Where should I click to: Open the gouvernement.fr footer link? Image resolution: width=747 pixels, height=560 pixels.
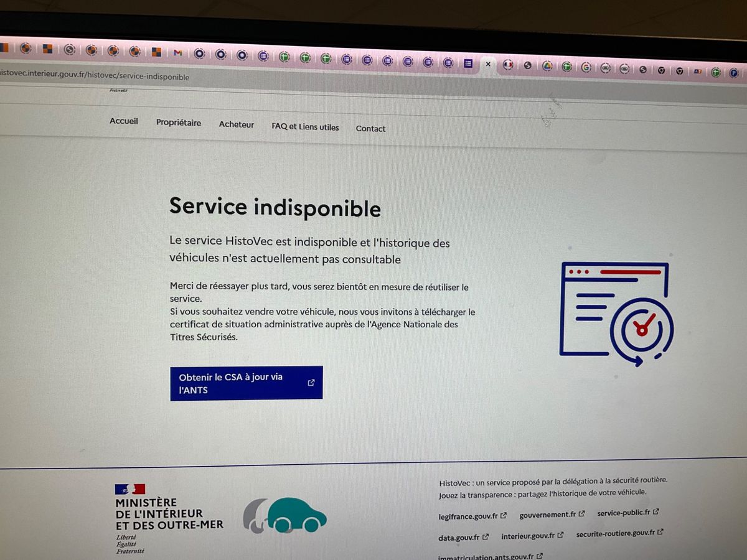(552, 515)
